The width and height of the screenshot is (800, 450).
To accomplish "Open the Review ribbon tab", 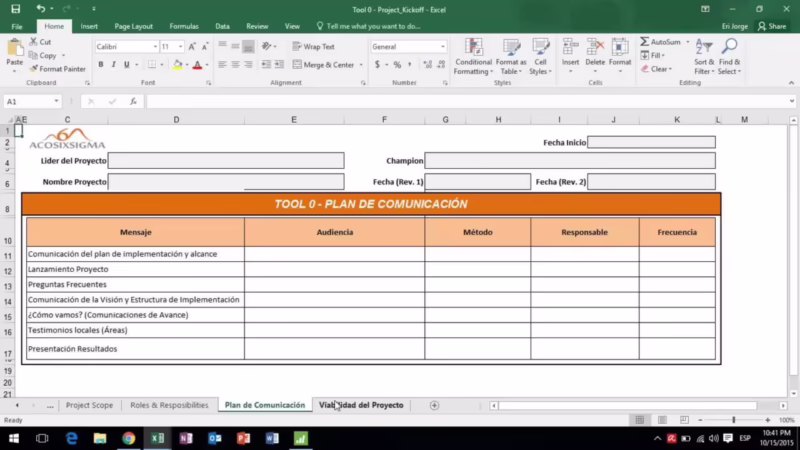I will point(257,26).
